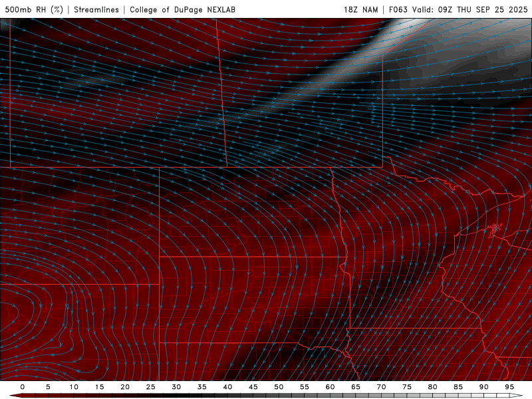Click the 45 label on the legend
The image size is (532, 399).
[x=253, y=387]
